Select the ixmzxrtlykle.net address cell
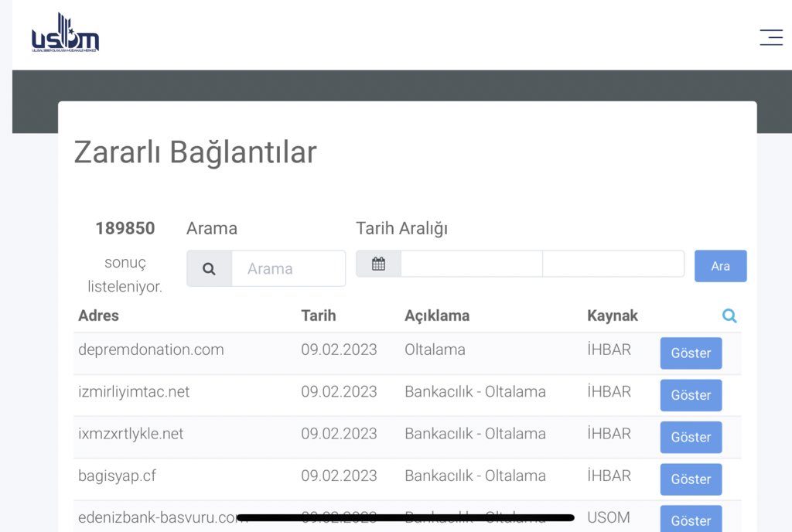The height and width of the screenshot is (532, 792). click(130, 434)
